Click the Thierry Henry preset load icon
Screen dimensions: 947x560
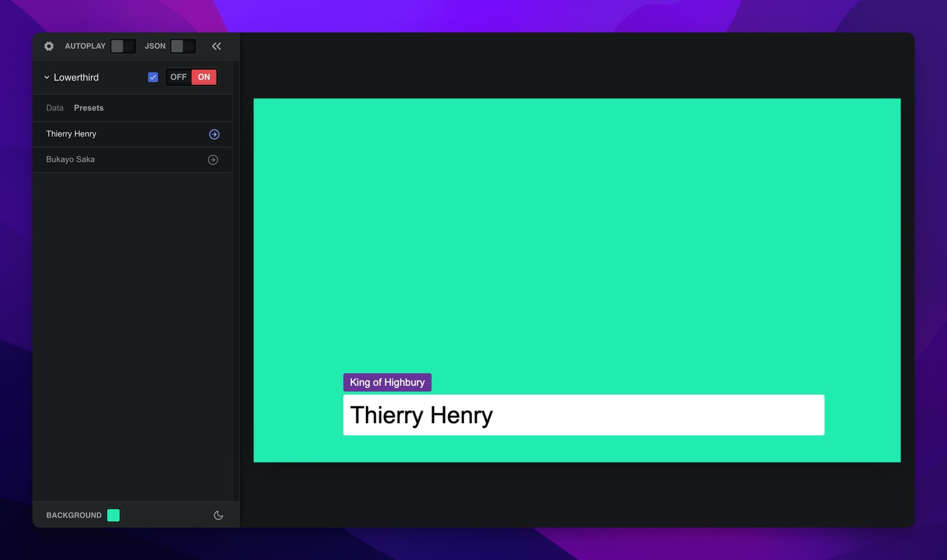tap(213, 134)
